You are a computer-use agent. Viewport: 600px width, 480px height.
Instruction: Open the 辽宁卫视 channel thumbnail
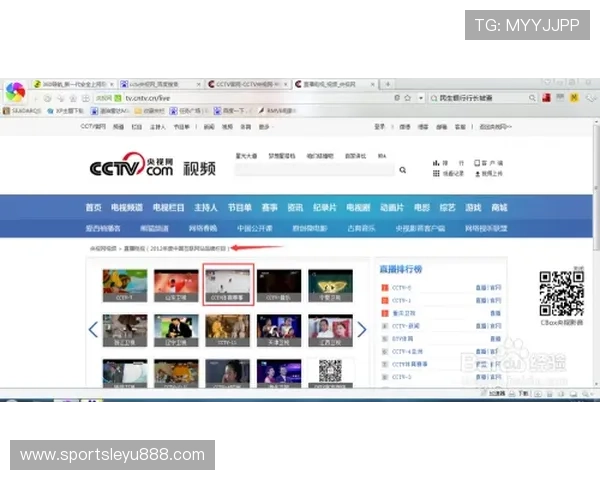(176, 331)
